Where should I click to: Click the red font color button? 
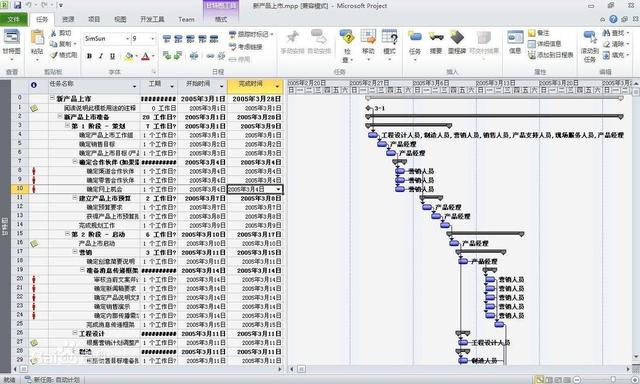tap(145, 56)
